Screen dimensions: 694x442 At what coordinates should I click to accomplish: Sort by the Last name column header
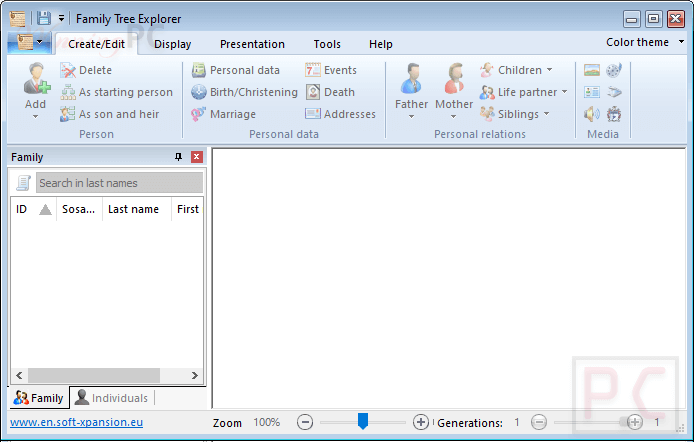click(x=137, y=209)
